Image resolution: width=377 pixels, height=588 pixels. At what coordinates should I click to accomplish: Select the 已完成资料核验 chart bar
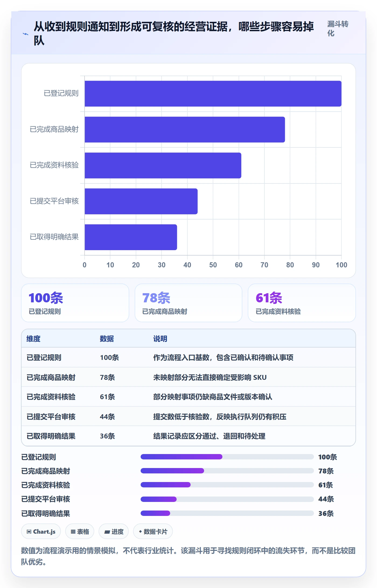click(x=163, y=165)
